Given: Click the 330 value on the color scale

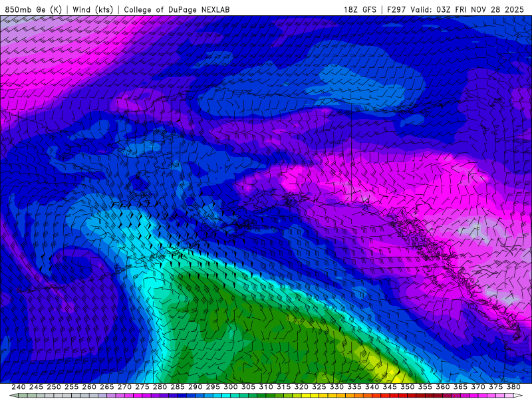Looking at the screenshot, I should [x=336, y=387].
